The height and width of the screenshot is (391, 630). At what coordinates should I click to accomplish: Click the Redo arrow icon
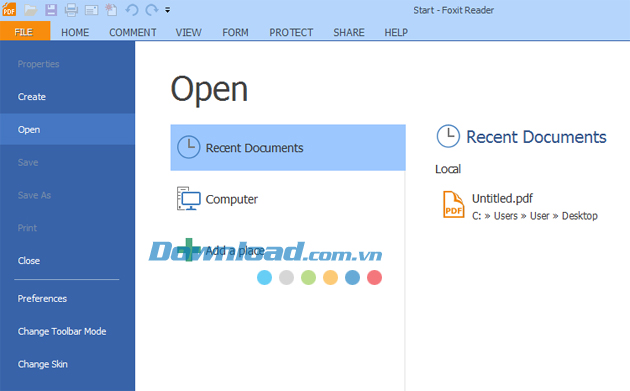(151, 10)
